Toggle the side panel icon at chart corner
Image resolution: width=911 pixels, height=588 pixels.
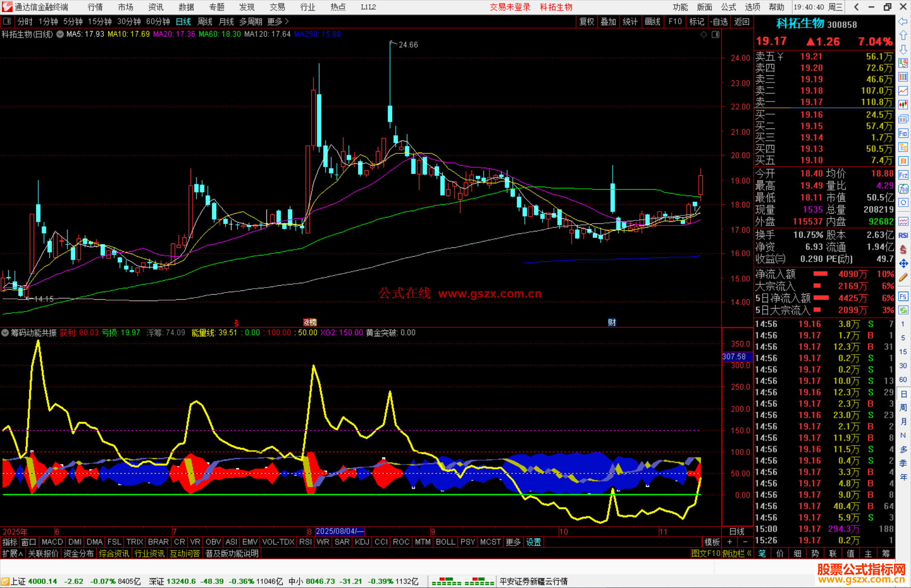coord(715,35)
